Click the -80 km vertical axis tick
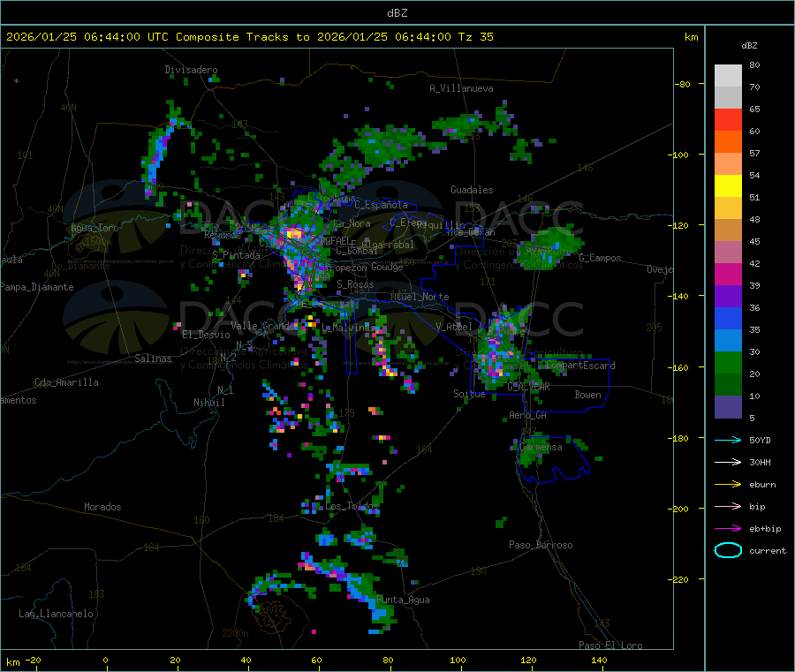 coord(682,84)
